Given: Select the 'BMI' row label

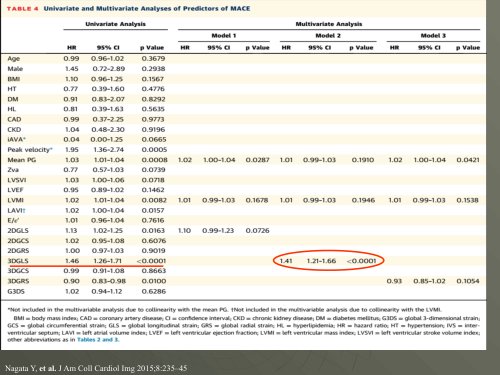Looking at the screenshot, I should pyautogui.click(x=14, y=79).
